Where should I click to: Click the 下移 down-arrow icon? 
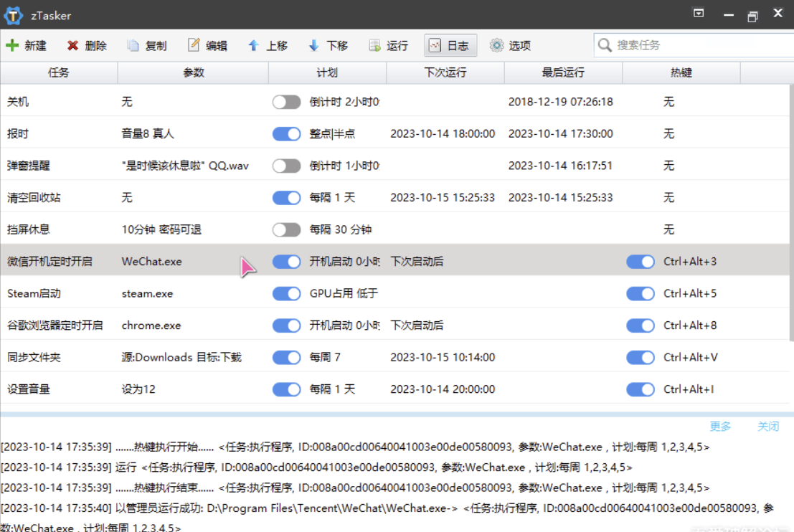(313, 45)
